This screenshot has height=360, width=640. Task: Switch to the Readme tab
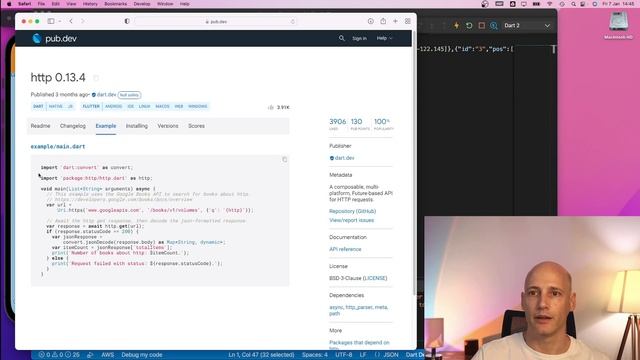tap(40, 126)
